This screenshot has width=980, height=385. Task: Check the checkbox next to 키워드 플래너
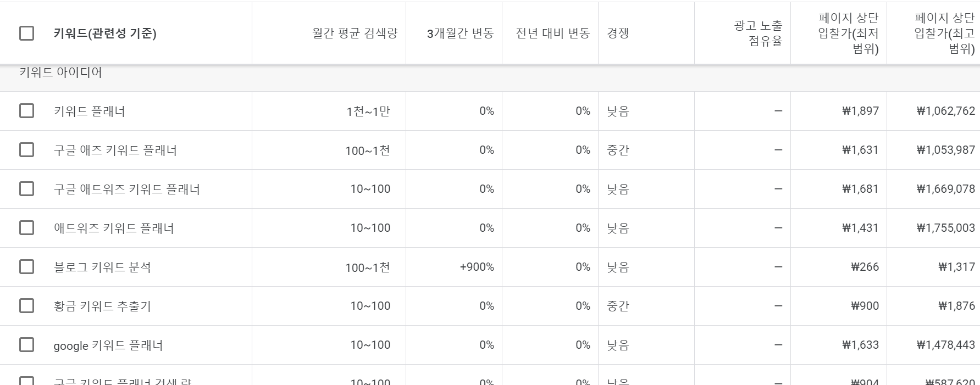pyautogui.click(x=26, y=110)
